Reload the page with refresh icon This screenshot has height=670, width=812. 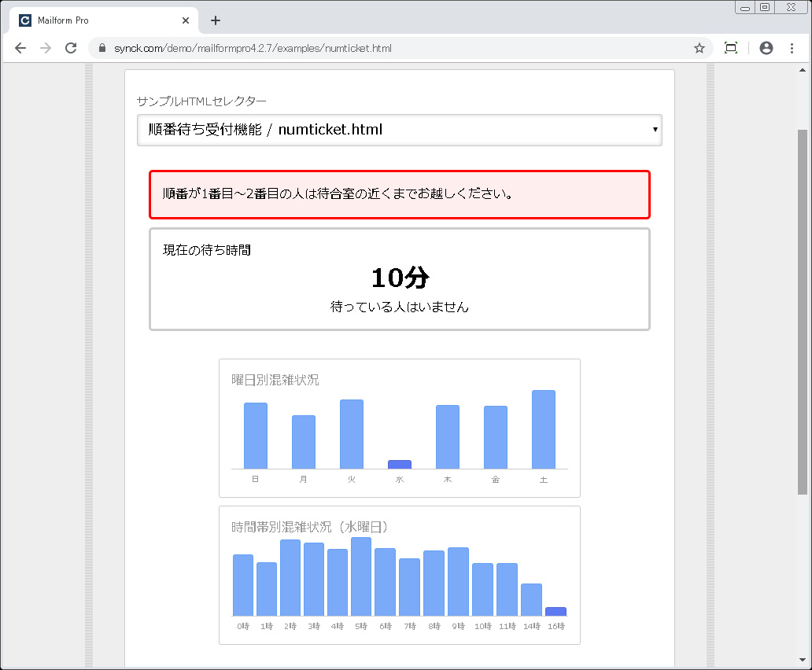[x=71, y=48]
